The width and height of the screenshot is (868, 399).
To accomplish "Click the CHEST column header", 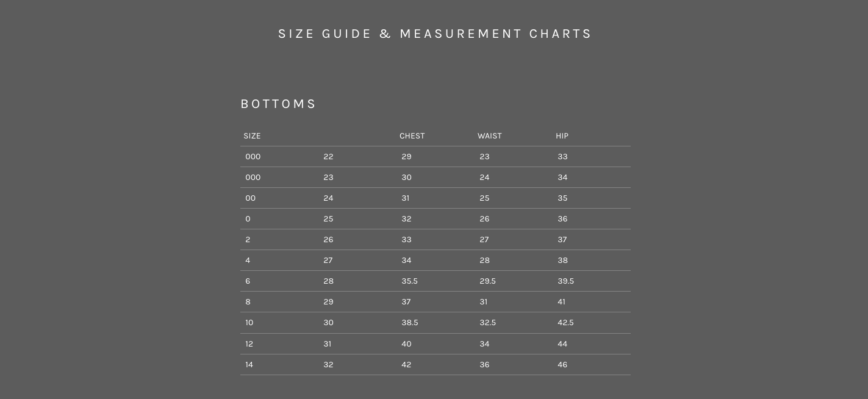I will (x=412, y=136).
